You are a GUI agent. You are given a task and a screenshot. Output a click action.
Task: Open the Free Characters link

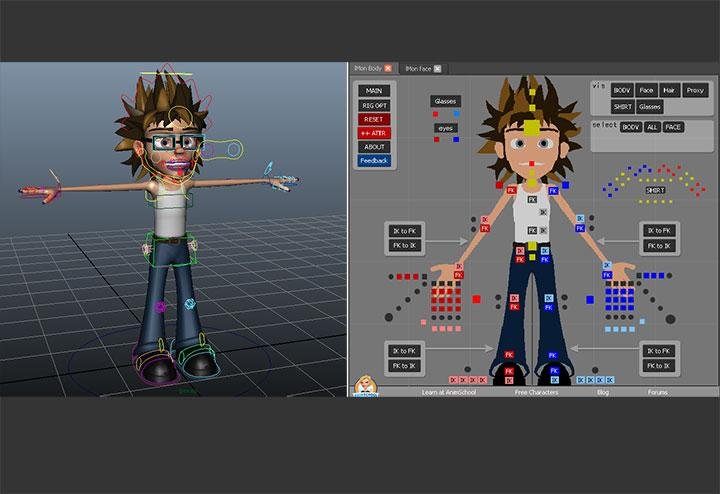click(x=536, y=393)
